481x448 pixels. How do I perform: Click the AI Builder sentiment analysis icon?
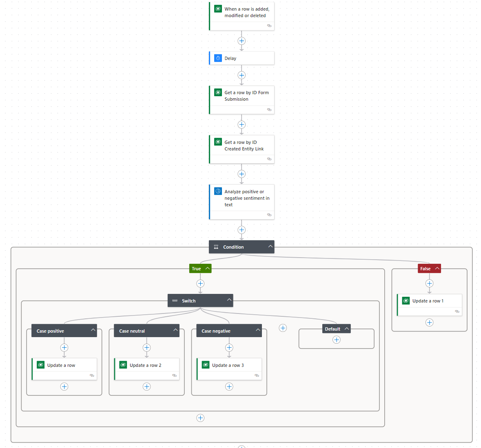click(218, 190)
